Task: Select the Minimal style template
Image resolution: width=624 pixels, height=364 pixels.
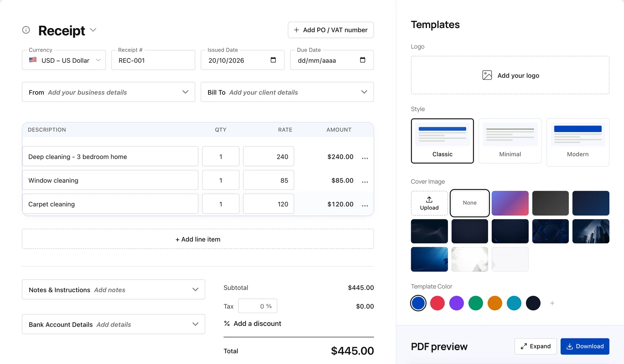Action: (x=510, y=141)
